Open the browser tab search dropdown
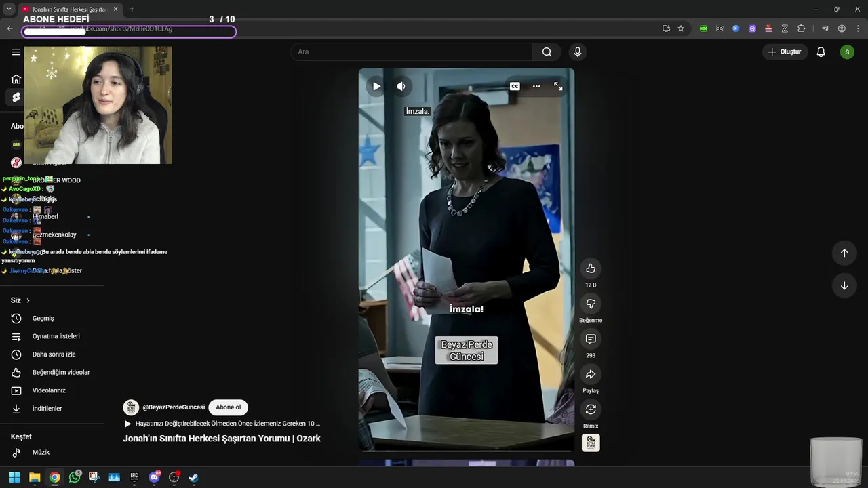 9,9
